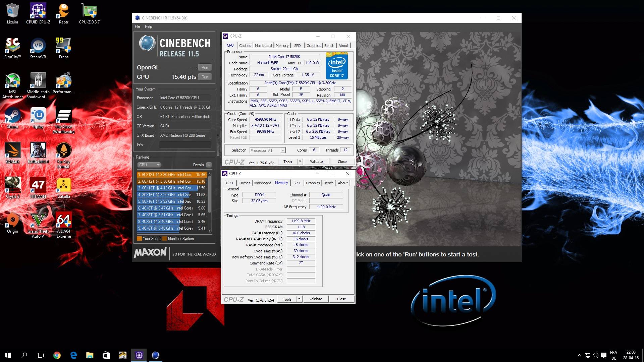Open CPUID CPU-Z desktop shortcut
The height and width of the screenshot is (362, 644).
coord(38,13)
